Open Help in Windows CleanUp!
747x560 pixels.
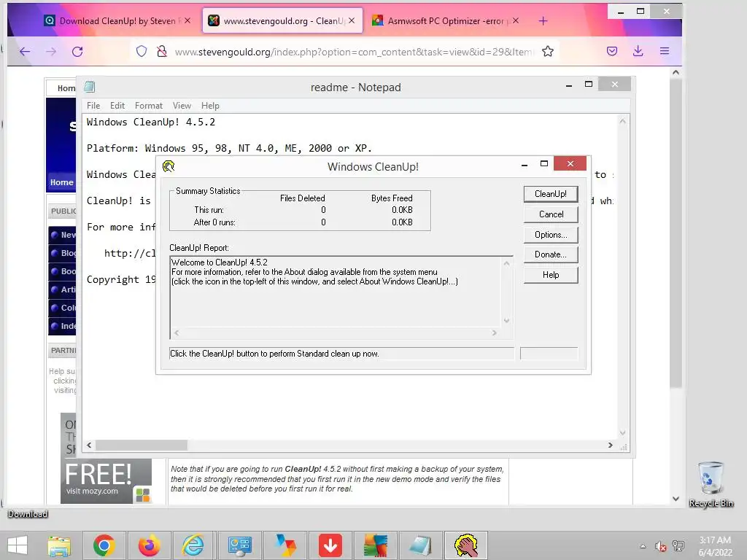click(x=551, y=275)
